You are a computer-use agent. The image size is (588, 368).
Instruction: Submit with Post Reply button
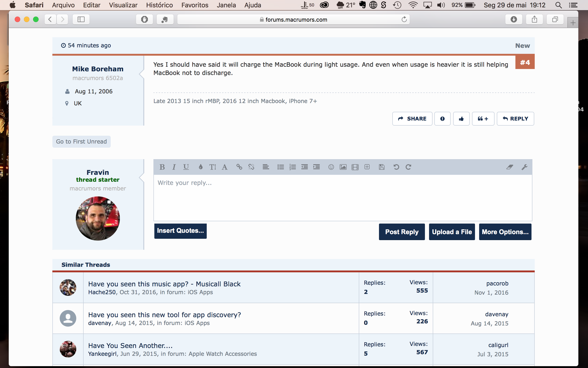(x=402, y=232)
